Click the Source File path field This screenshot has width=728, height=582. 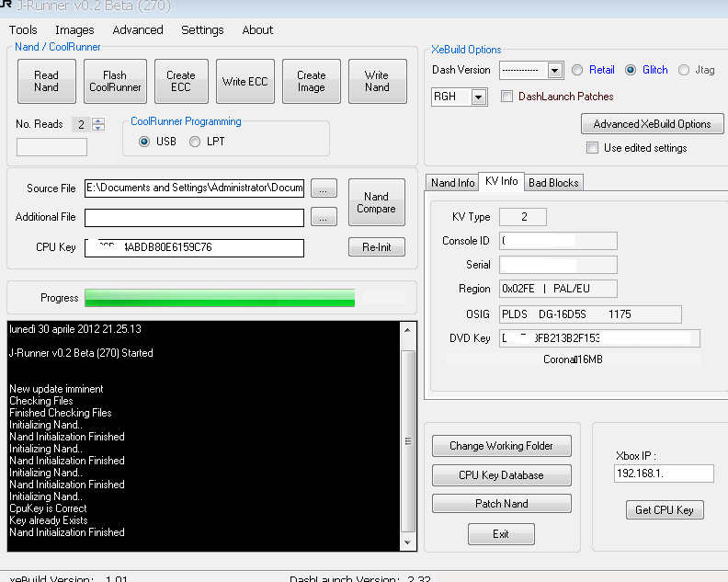click(194, 188)
